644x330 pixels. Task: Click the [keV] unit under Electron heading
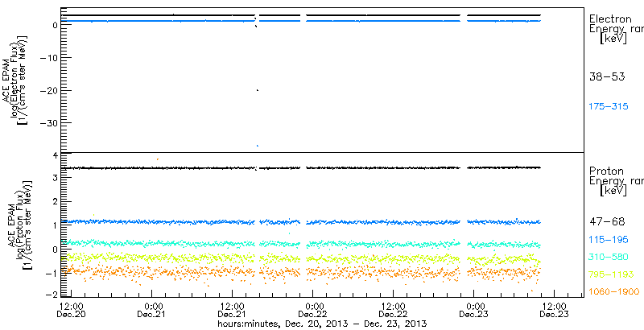(613, 39)
